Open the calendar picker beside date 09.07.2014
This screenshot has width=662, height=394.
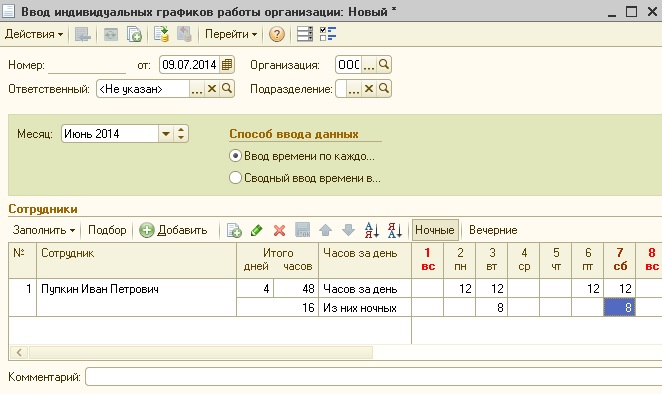tap(227, 65)
